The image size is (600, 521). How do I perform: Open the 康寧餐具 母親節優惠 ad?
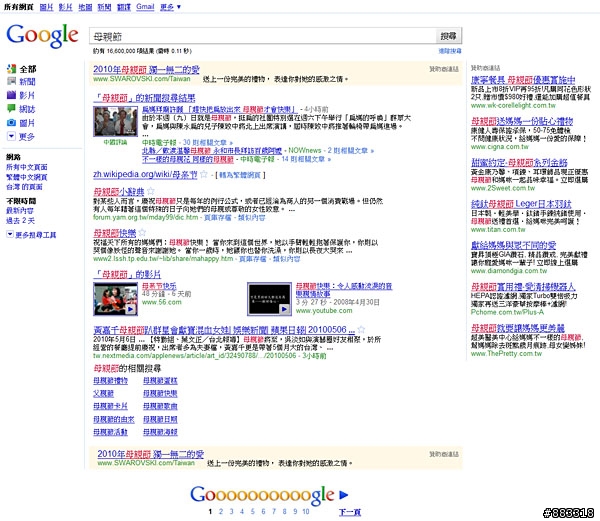[523, 80]
